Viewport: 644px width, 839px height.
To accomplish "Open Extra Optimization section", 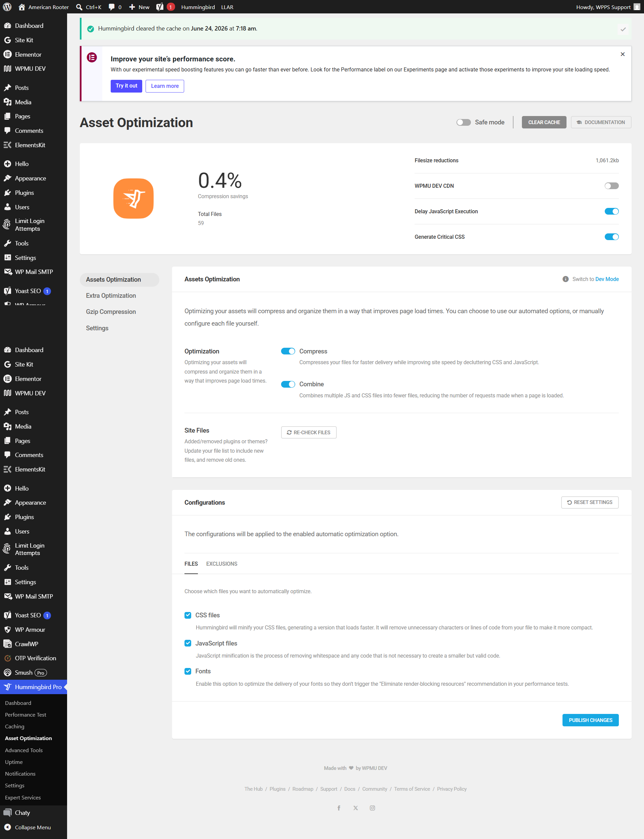I will click(x=111, y=295).
